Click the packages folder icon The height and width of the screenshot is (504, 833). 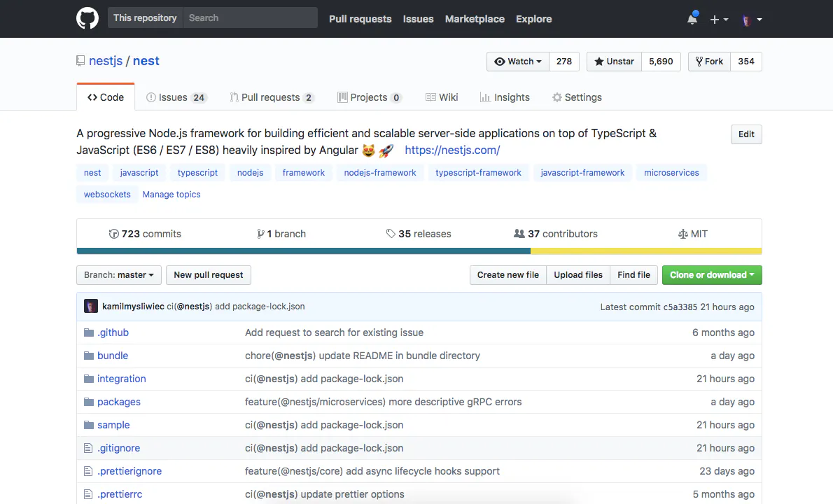(x=89, y=402)
